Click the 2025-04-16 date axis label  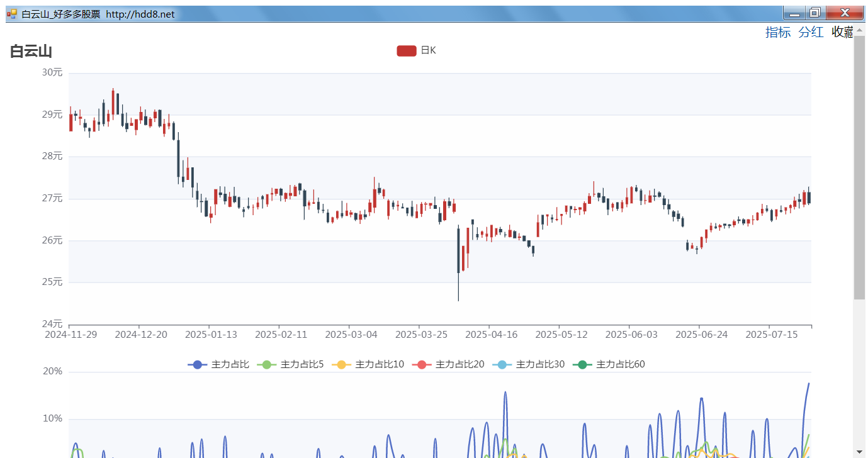[x=491, y=334]
